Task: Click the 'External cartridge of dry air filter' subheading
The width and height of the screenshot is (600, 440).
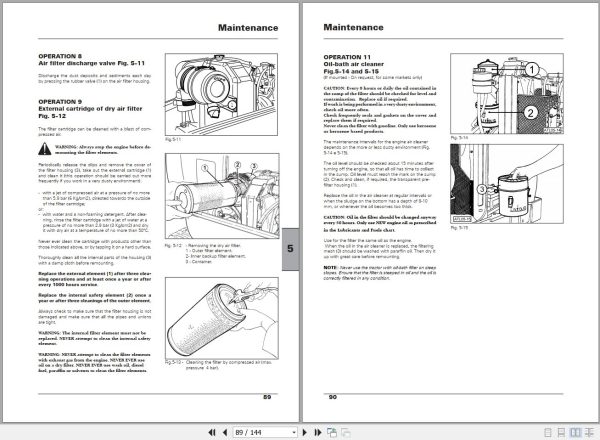Action: tap(90, 109)
